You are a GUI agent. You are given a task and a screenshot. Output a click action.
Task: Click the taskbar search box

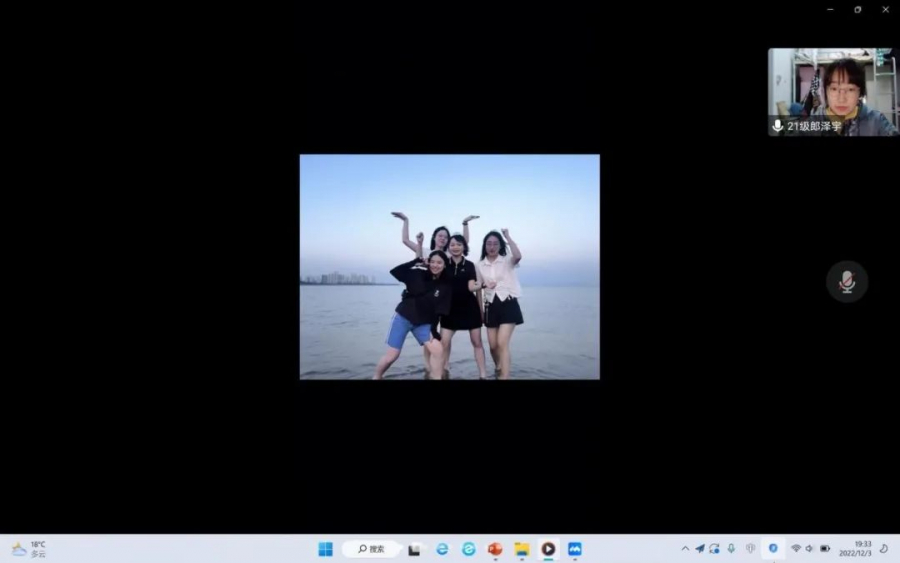coord(370,549)
